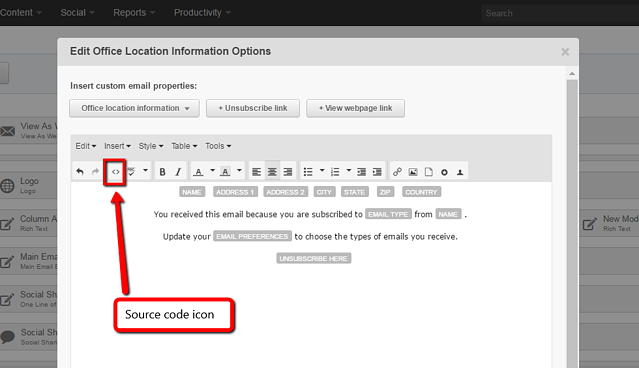
Task: Click the speech bubble icon beside Social Sh
Action: click(x=7, y=337)
